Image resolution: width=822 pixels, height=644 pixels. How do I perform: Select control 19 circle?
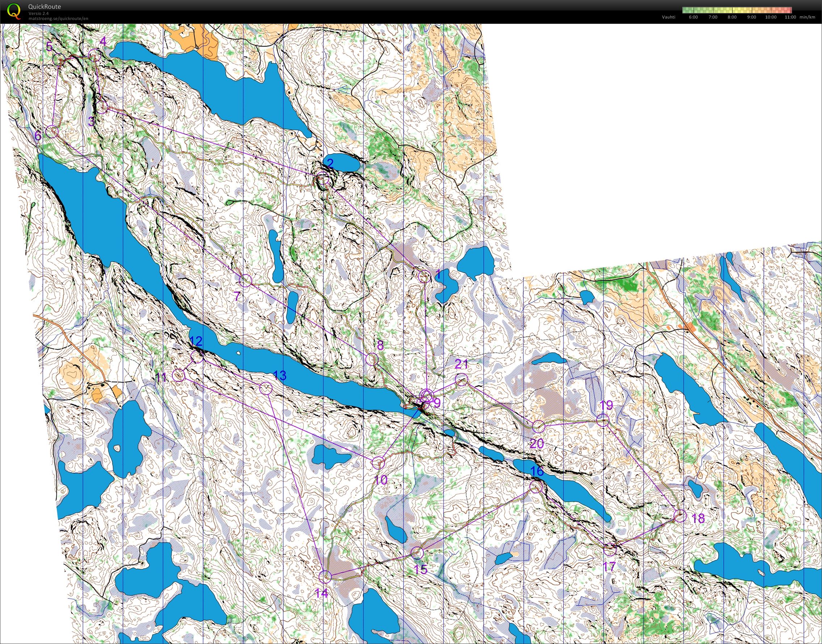point(603,420)
